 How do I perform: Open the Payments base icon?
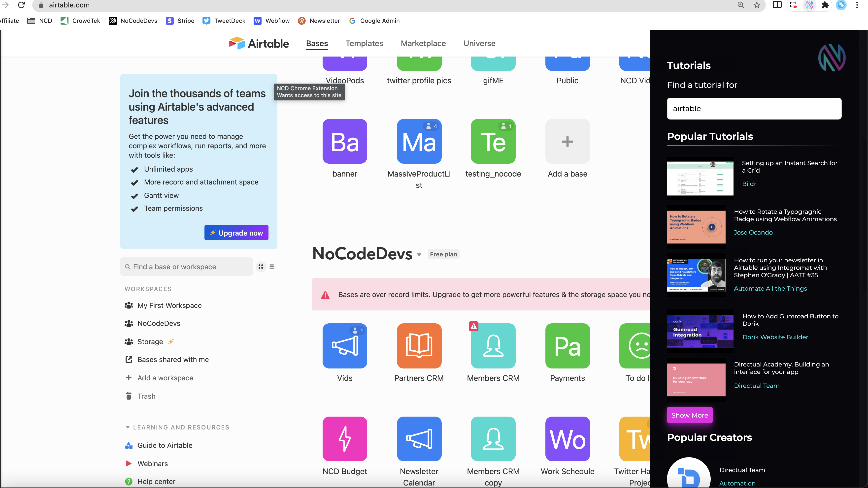(x=567, y=345)
